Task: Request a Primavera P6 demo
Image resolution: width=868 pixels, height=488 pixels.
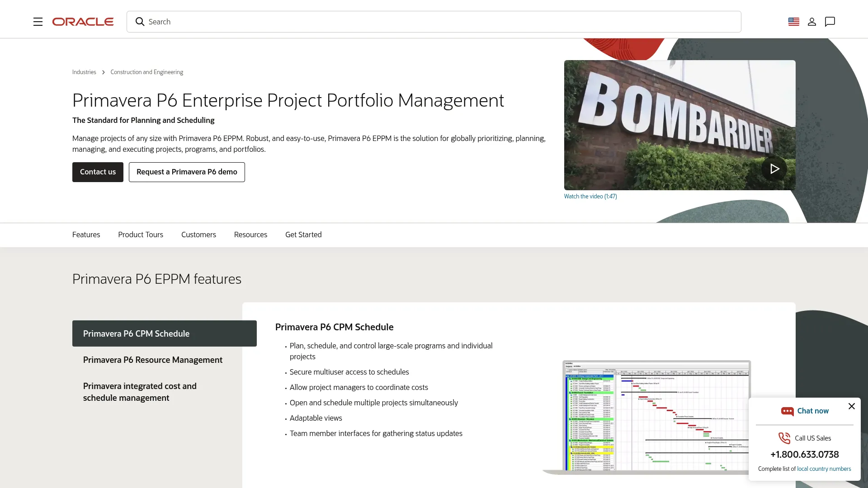Action: tap(187, 172)
